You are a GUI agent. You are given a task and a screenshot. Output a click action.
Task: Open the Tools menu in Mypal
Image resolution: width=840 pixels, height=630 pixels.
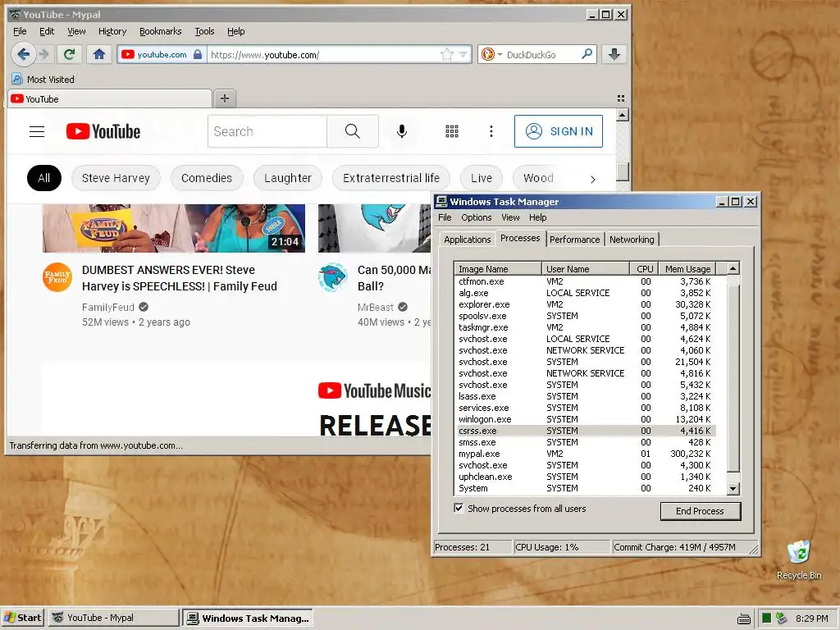(x=204, y=32)
